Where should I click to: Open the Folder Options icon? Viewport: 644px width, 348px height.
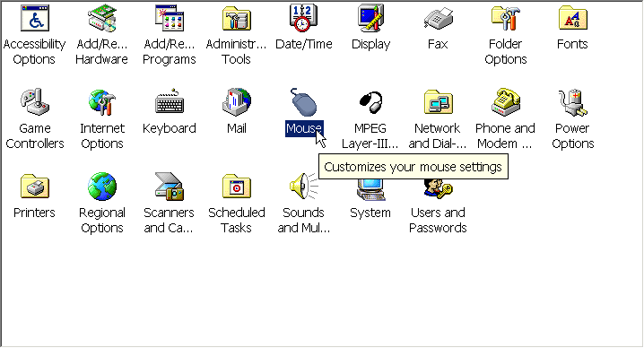506,18
